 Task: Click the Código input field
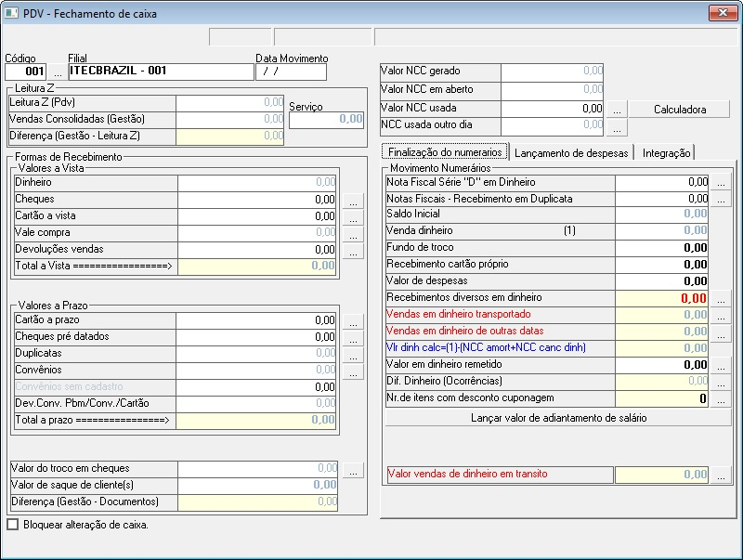[26, 72]
